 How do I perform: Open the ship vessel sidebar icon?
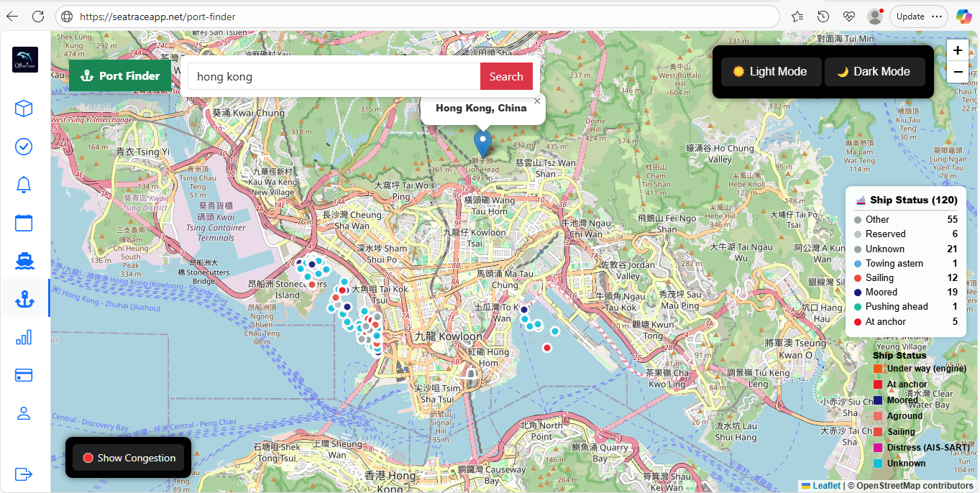click(24, 260)
